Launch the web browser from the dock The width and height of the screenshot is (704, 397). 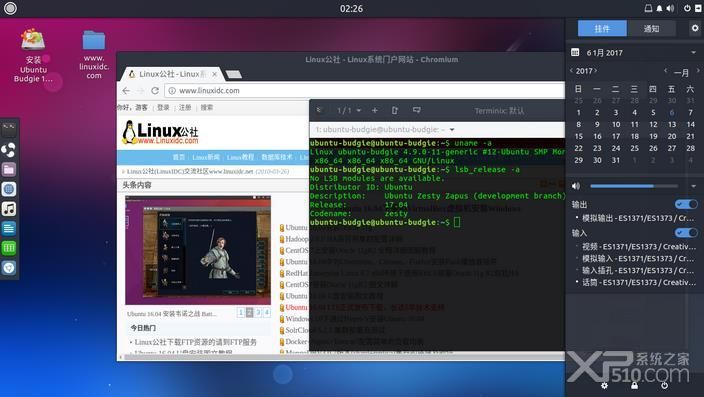[9, 189]
